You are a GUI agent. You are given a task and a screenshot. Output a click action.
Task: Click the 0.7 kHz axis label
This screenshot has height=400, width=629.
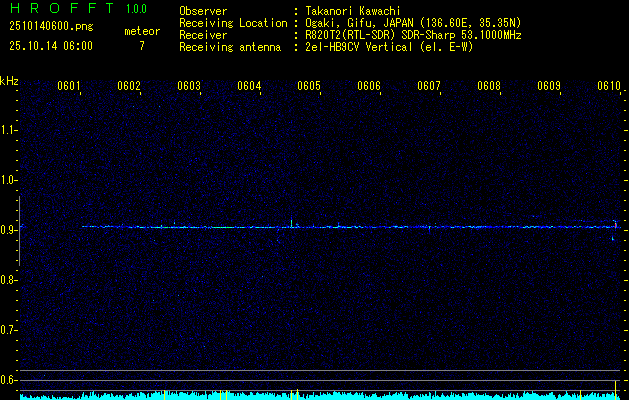pos(9,330)
